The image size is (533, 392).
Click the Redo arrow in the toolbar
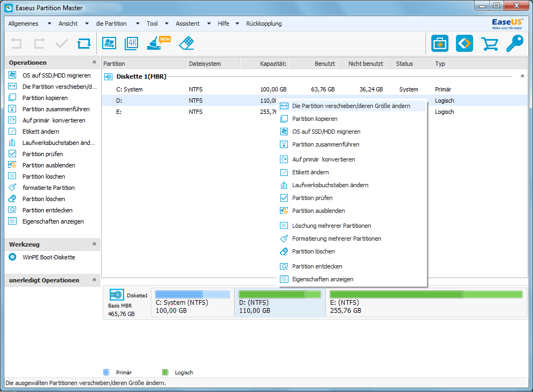(39, 43)
